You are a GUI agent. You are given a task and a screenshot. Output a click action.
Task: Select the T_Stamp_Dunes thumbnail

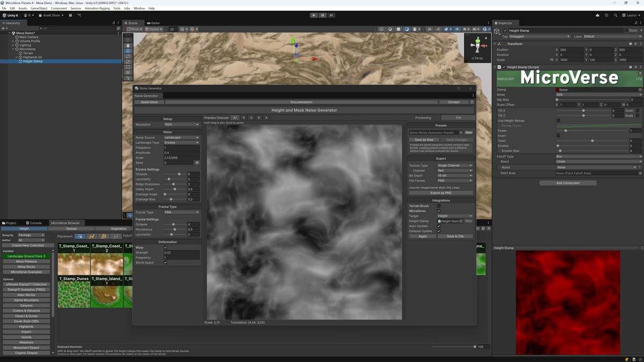pyautogui.click(x=74, y=294)
